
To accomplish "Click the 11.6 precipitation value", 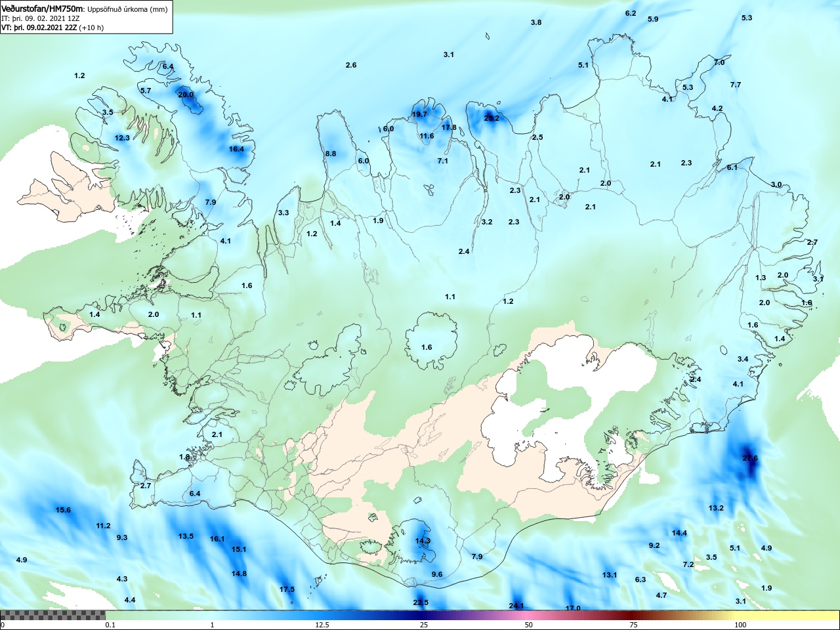I will [427, 136].
